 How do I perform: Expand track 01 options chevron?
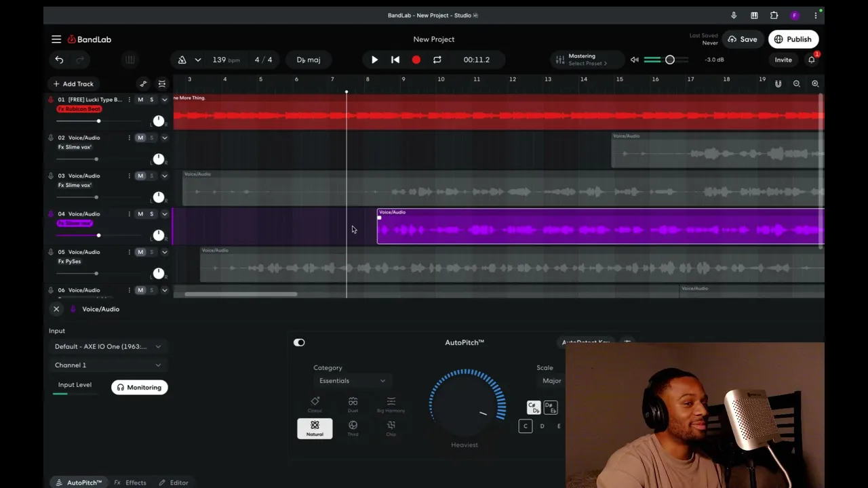coord(164,100)
